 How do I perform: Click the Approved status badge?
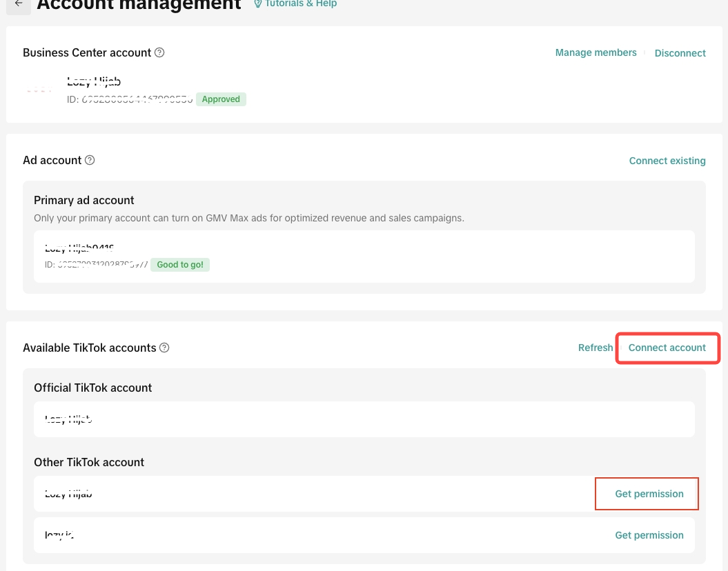point(221,99)
